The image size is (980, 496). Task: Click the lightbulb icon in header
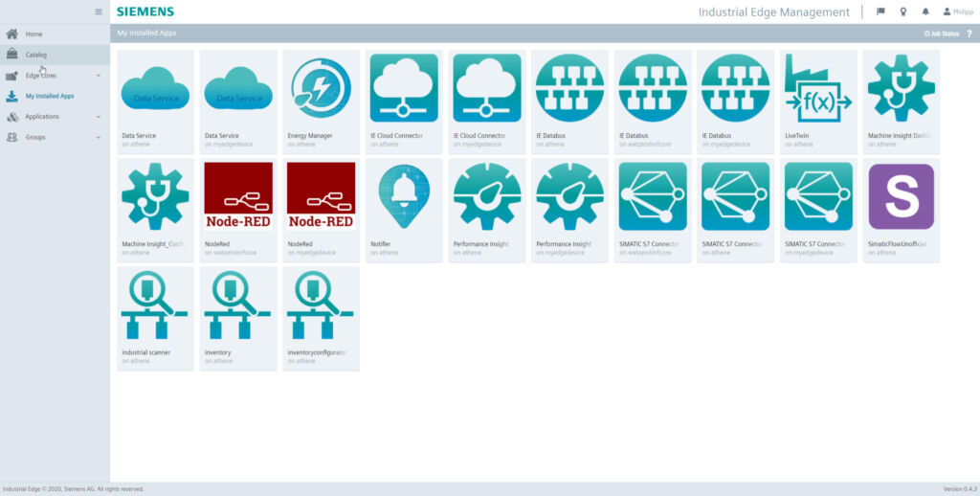point(902,11)
